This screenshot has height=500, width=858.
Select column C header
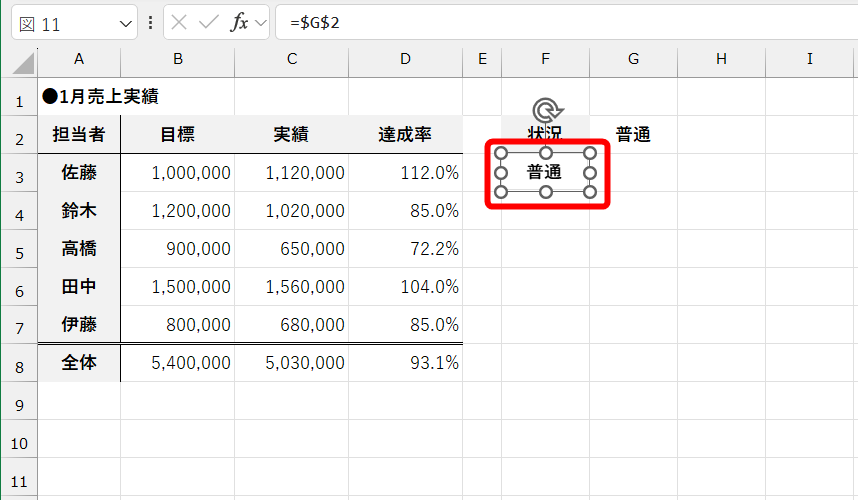pyautogui.click(x=292, y=60)
